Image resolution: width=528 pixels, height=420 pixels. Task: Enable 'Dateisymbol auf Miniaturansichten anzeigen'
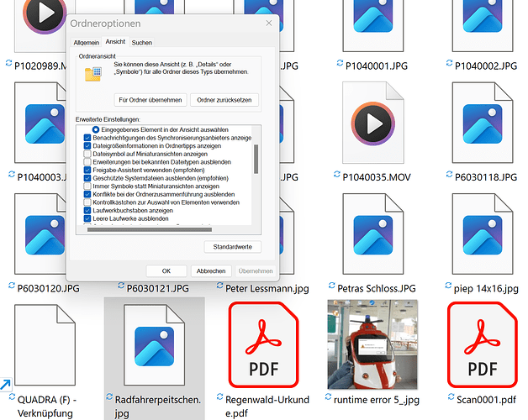coord(87,154)
